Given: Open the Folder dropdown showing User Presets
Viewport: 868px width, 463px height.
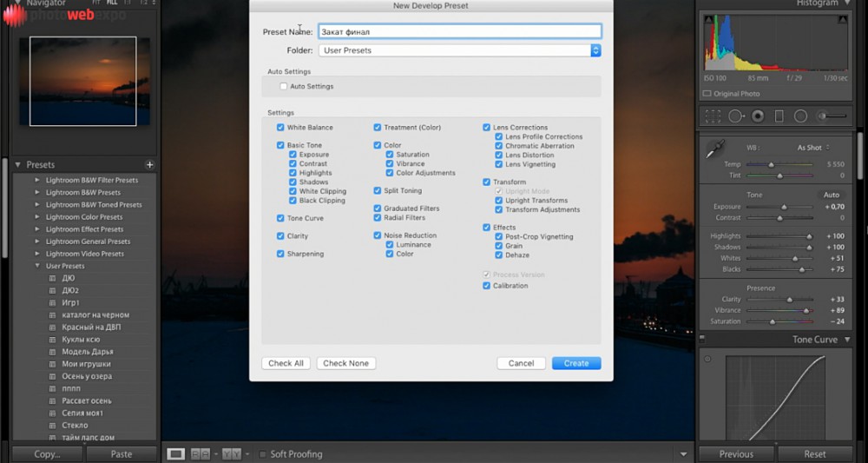Looking at the screenshot, I should [x=459, y=50].
